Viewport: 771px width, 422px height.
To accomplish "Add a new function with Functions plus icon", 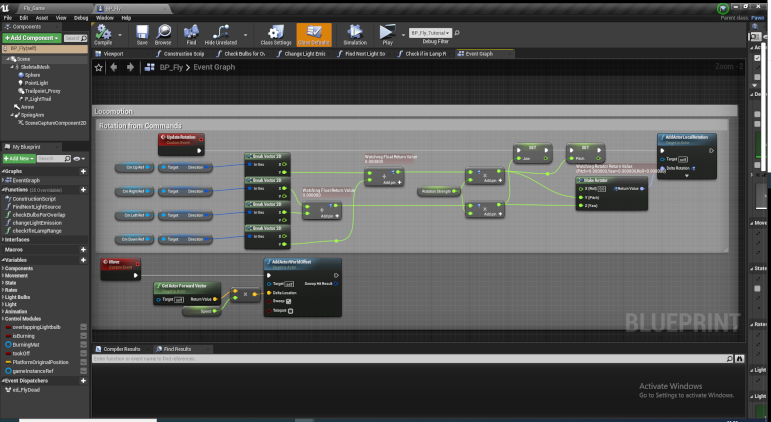I will pyautogui.click(x=83, y=189).
